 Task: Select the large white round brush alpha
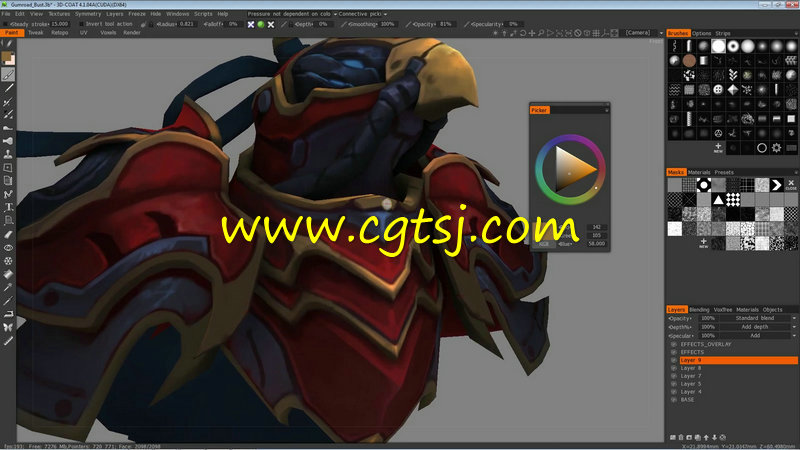point(718,46)
